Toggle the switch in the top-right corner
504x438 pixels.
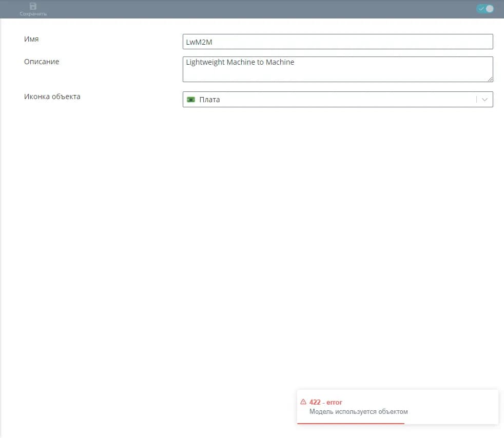pos(485,9)
